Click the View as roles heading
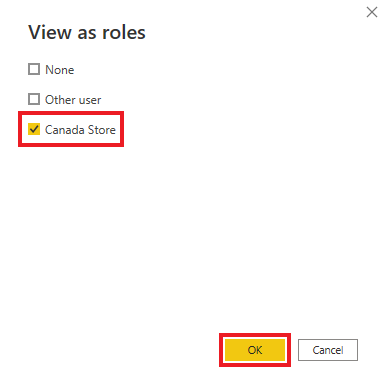 [87, 33]
